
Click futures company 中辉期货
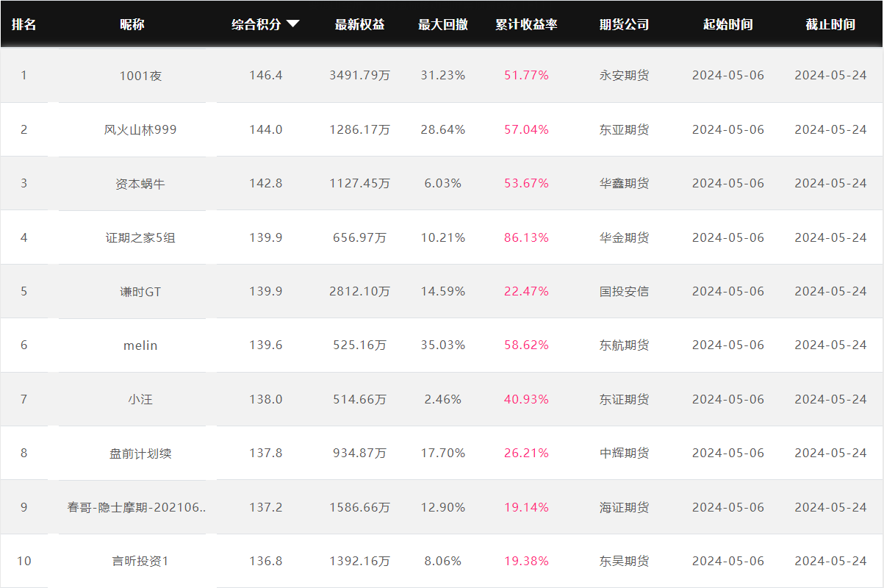tap(624, 453)
